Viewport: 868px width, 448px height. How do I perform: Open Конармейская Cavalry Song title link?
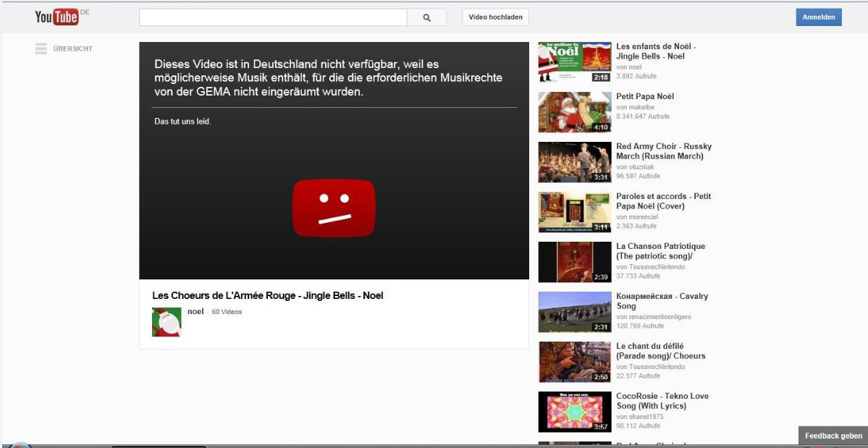point(662,301)
